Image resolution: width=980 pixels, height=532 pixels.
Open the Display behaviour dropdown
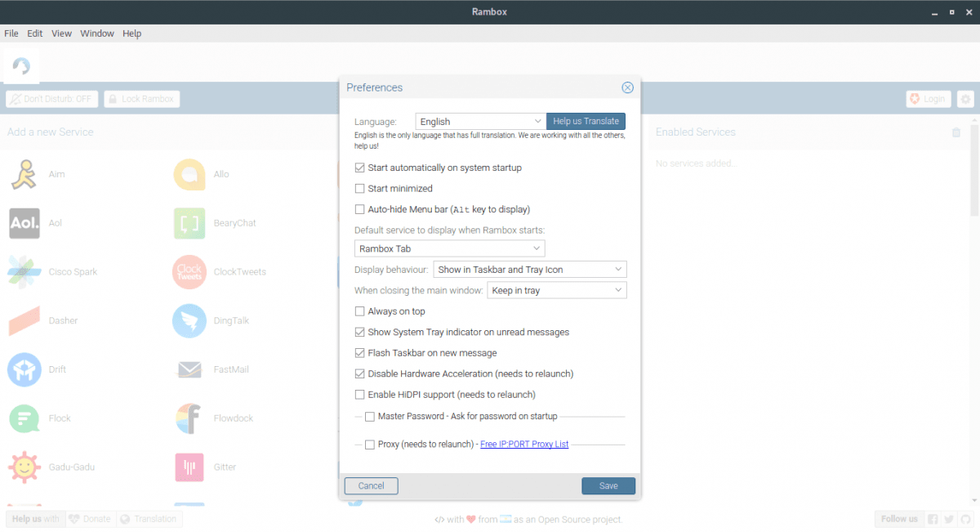click(530, 269)
